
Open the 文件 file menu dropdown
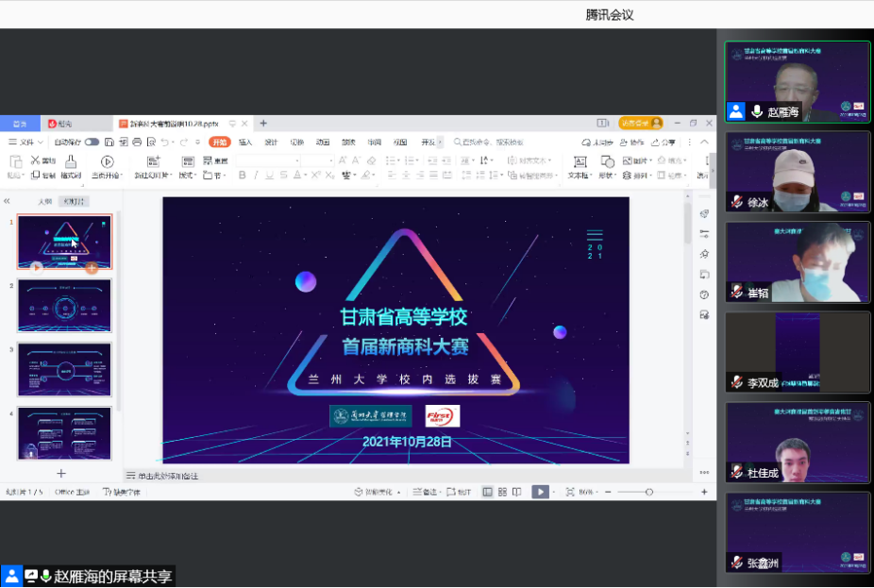(x=26, y=142)
